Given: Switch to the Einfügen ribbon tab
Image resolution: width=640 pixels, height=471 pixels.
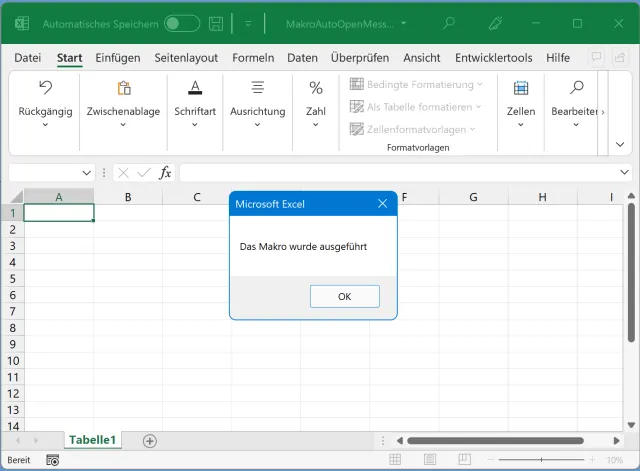Looking at the screenshot, I should [x=118, y=58].
